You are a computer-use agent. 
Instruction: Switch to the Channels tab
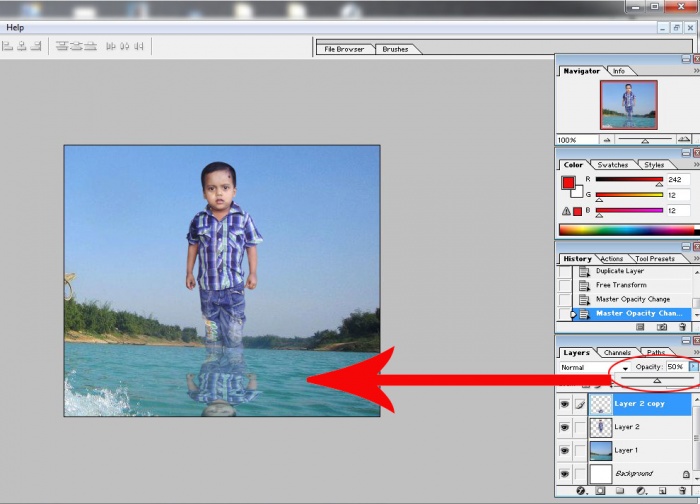tap(617, 353)
